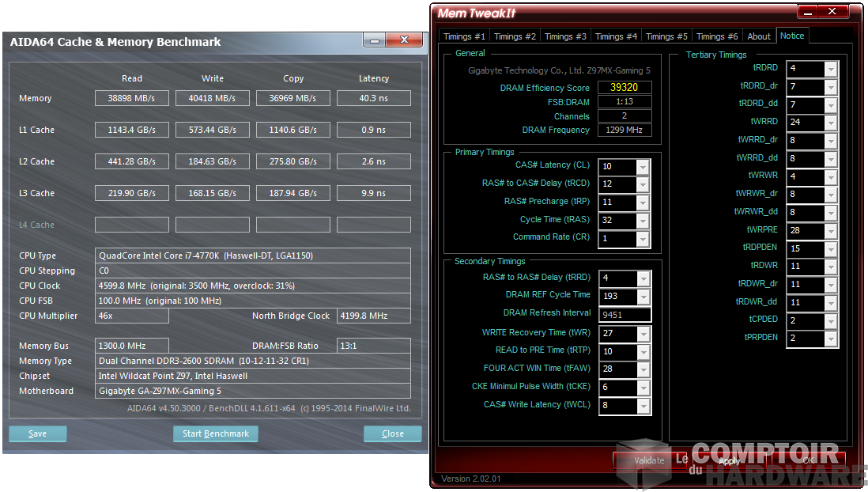868x492 pixels.
Task: Expand the RAS# to CAS# Delay dropdown
Action: click(x=643, y=184)
